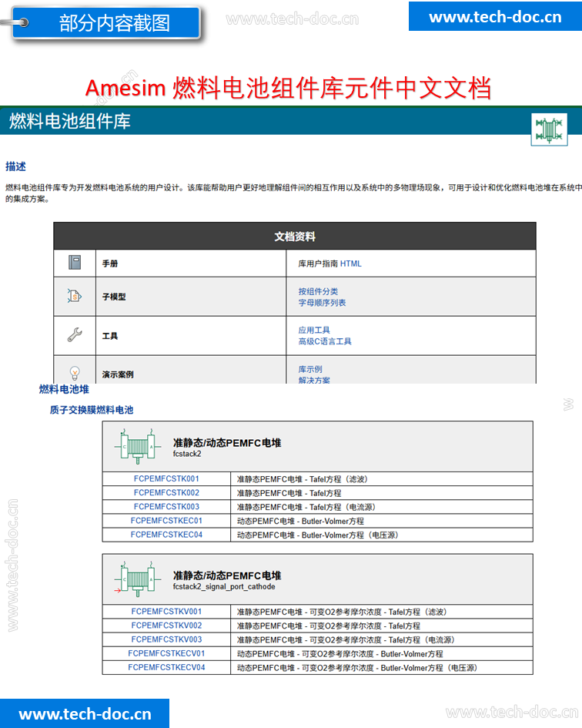Open the 应用工具 link
Screen dimensions: 582x728
click(x=314, y=330)
